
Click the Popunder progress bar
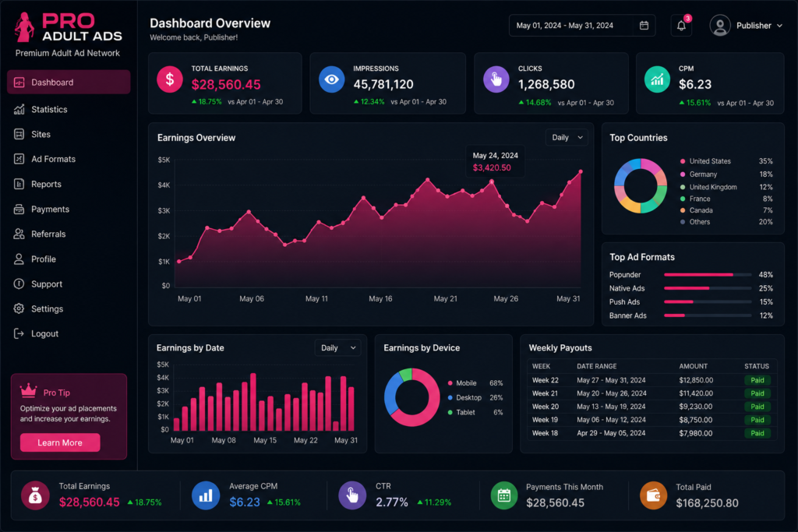[x=708, y=275]
